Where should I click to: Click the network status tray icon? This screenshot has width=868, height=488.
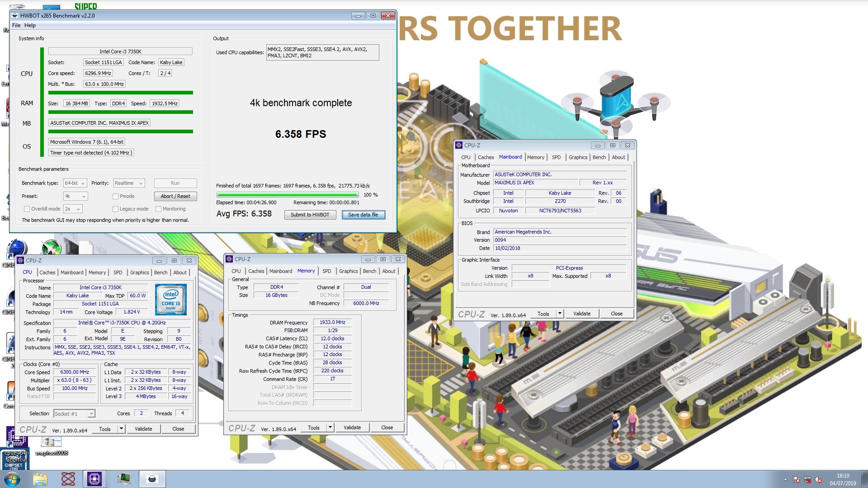pos(807,479)
